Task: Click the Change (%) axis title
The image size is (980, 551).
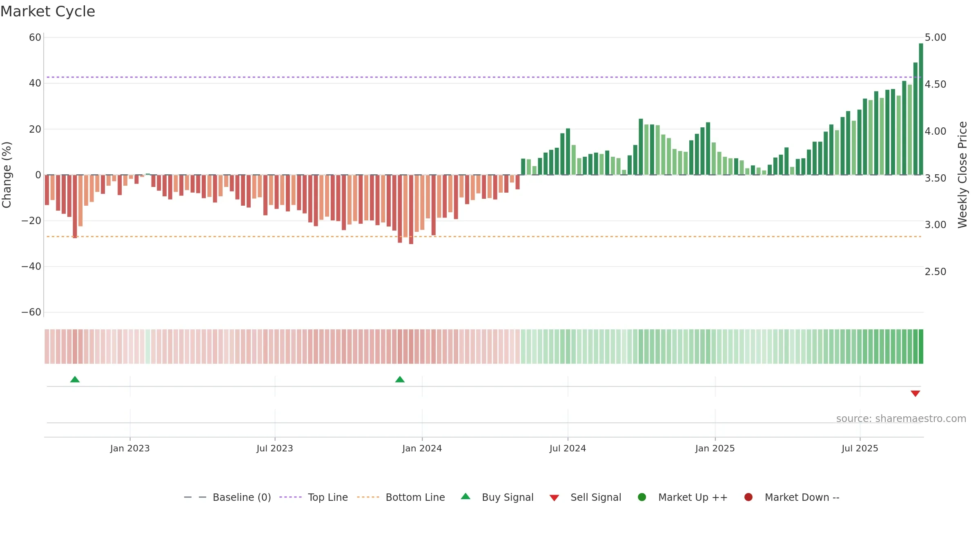Action: click(7, 175)
